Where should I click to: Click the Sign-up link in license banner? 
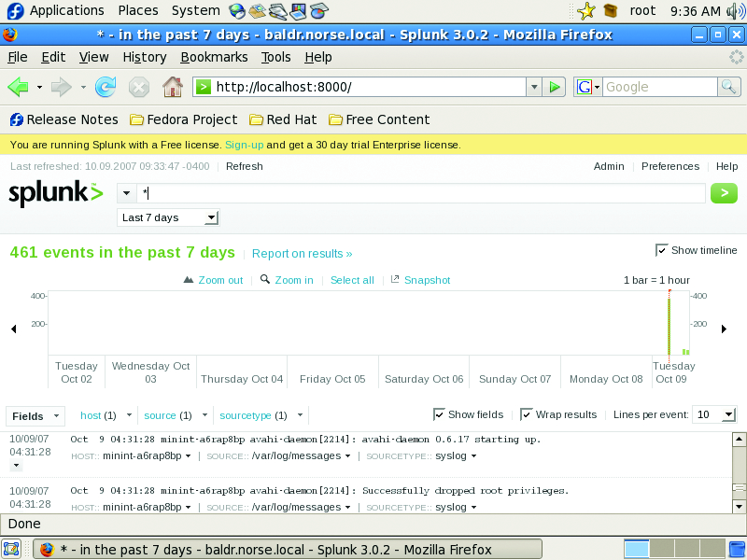[244, 145]
